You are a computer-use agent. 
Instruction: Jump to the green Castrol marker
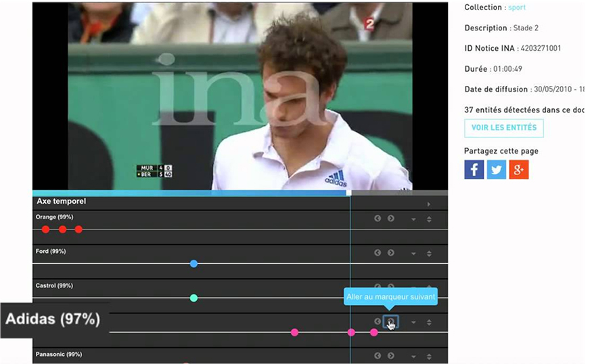193,298
